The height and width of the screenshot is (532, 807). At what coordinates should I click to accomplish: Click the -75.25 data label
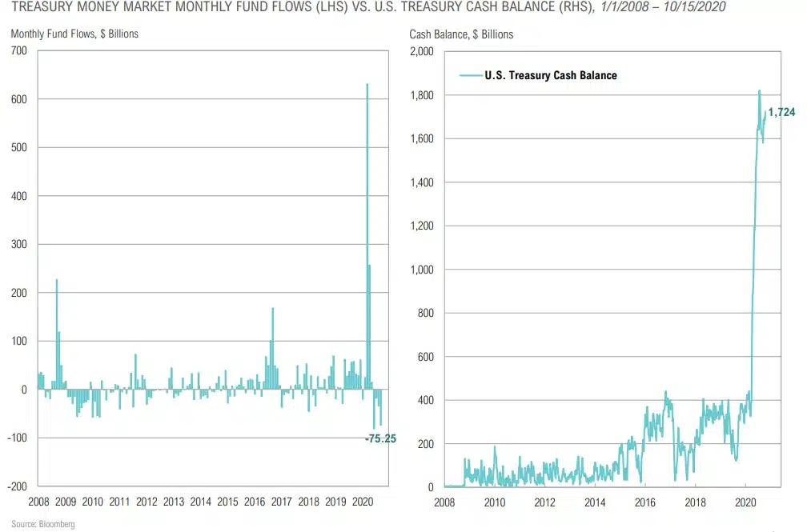click(x=379, y=438)
